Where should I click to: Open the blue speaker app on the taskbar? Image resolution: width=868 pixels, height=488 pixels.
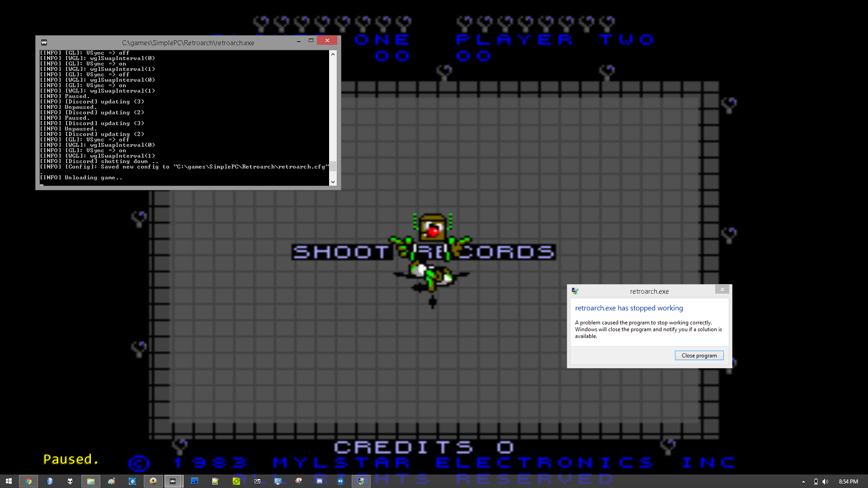[x=340, y=481]
